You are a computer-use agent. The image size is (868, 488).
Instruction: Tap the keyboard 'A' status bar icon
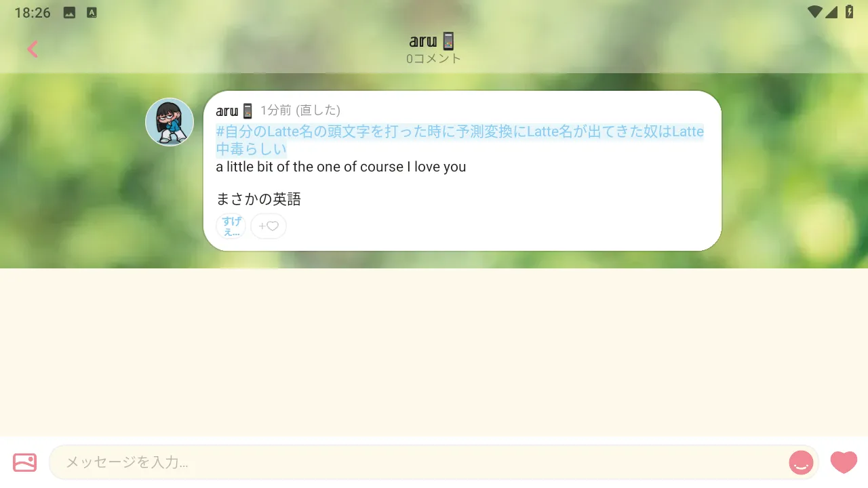(x=92, y=12)
